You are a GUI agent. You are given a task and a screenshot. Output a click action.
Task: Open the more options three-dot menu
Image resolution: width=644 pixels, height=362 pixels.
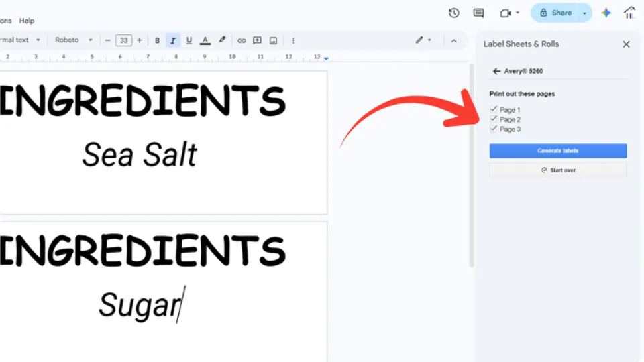coord(293,40)
